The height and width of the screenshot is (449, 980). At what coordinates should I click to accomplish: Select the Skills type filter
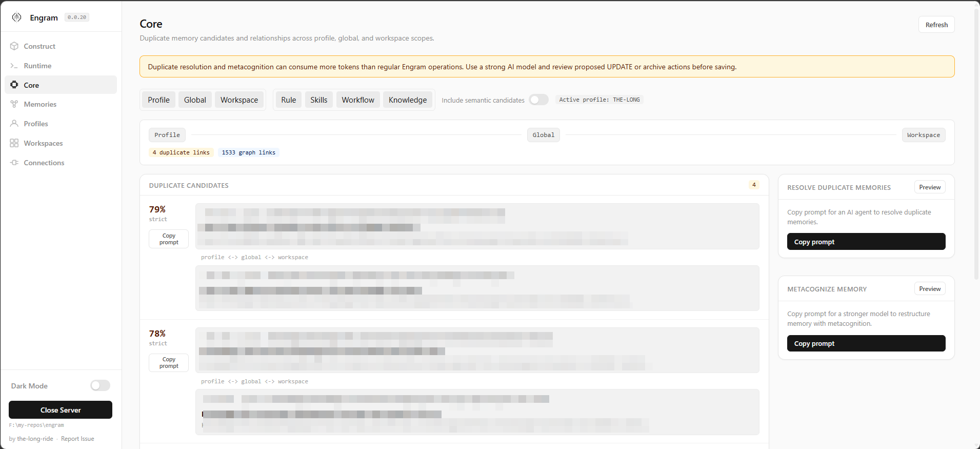click(x=318, y=100)
